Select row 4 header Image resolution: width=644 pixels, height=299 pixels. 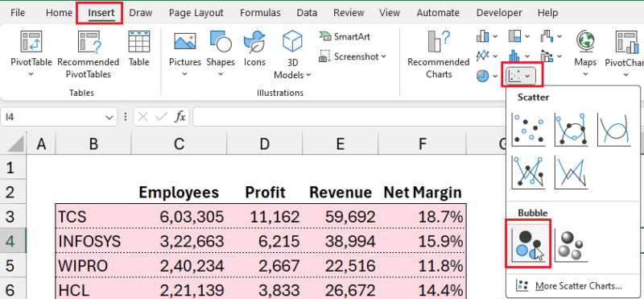coord(13,241)
